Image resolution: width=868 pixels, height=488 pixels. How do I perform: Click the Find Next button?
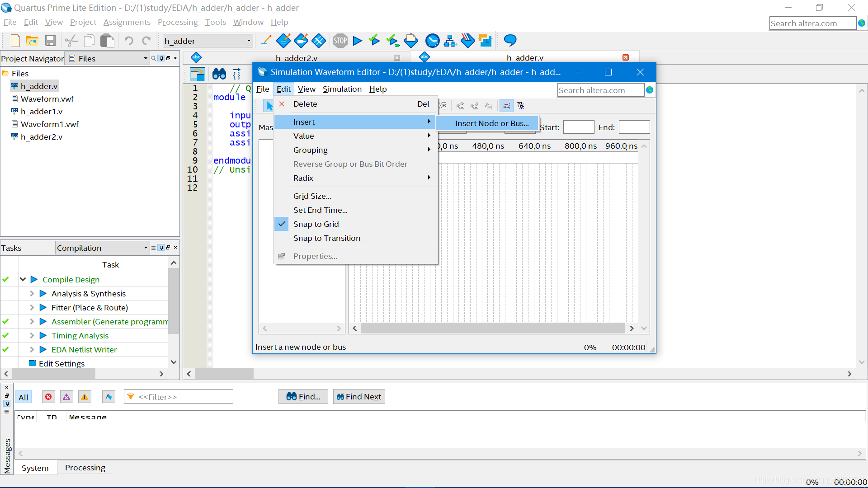pos(359,396)
